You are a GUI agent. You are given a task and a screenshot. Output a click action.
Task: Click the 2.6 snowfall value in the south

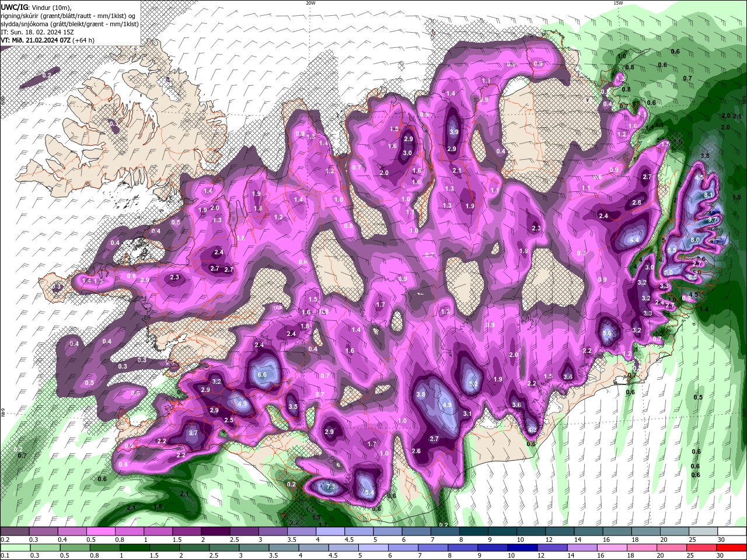[x=416, y=451]
